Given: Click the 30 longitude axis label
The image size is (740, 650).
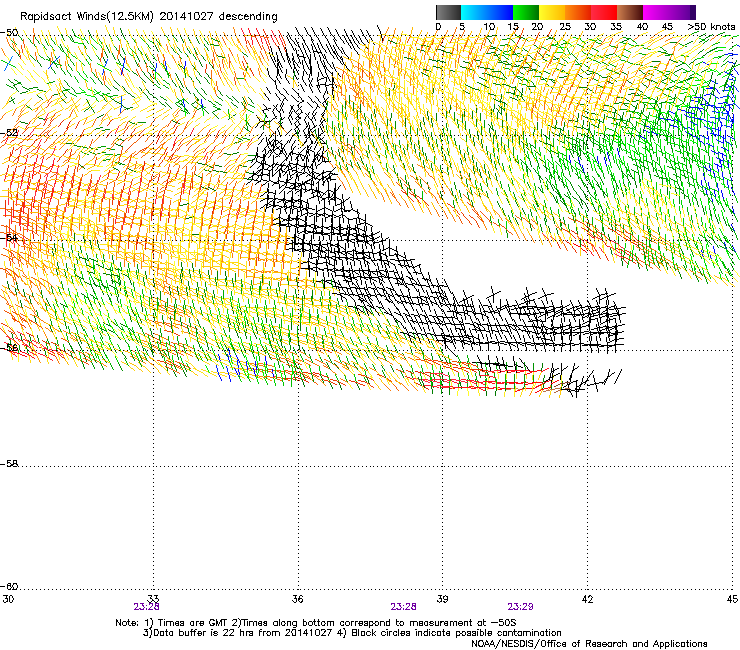Looking at the screenshot, I should click(8, 599).
